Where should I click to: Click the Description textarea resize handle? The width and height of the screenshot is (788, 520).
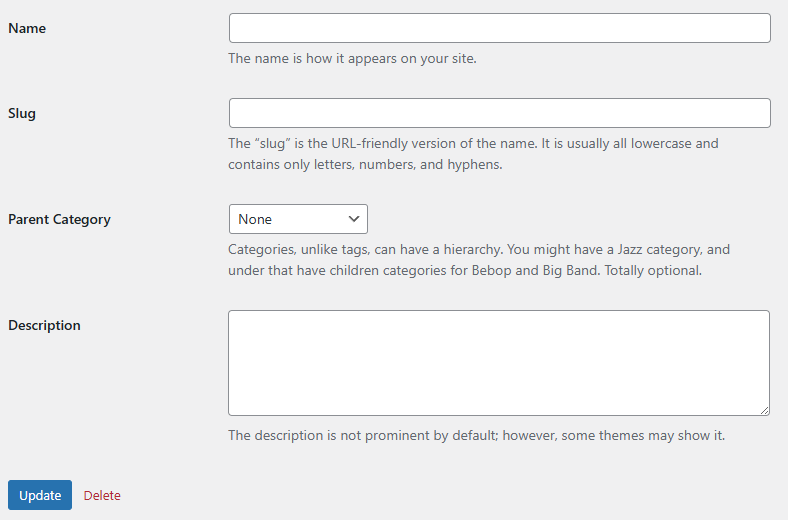coord(764,410)
